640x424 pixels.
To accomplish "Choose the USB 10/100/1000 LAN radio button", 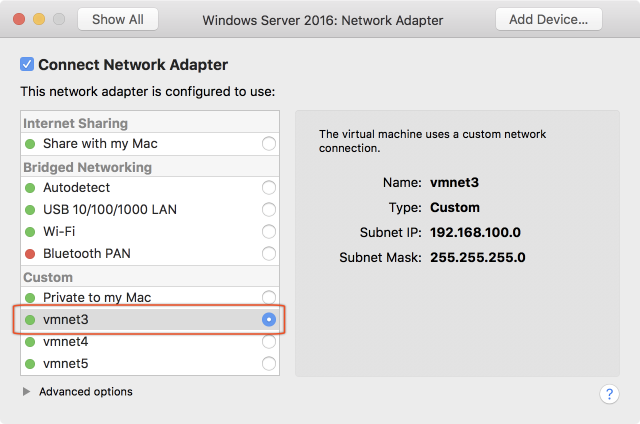I will [268, 210].
